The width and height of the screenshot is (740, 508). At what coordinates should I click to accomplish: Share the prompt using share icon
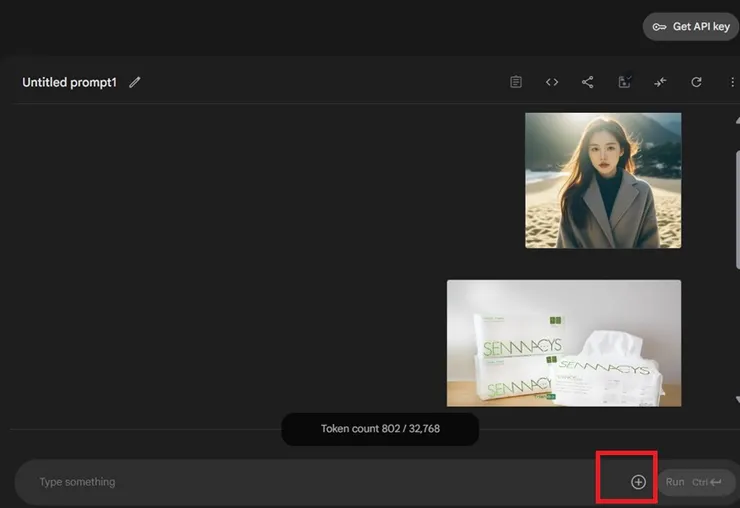(x=588, y=82)
